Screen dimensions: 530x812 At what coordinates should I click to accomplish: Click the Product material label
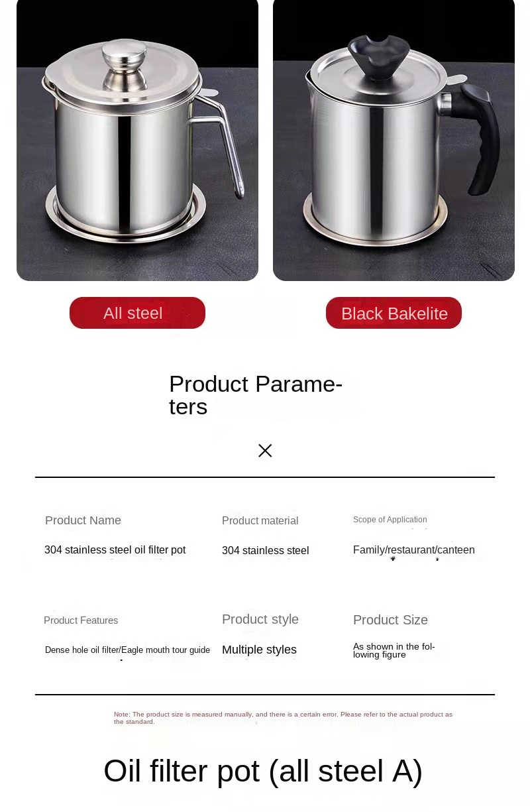tap(260, 521)
